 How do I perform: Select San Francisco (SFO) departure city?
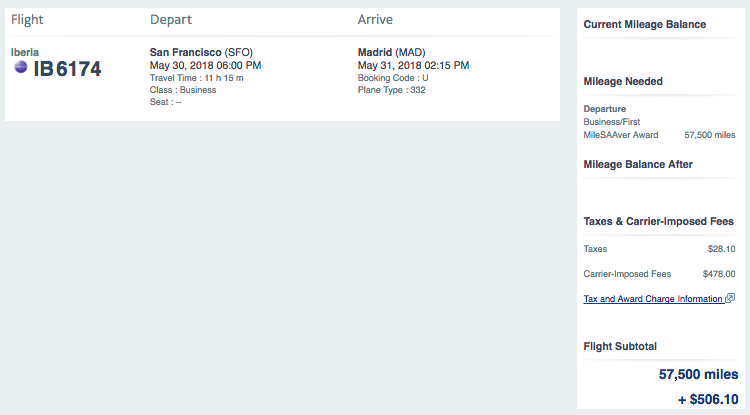[x=201, y=52]
